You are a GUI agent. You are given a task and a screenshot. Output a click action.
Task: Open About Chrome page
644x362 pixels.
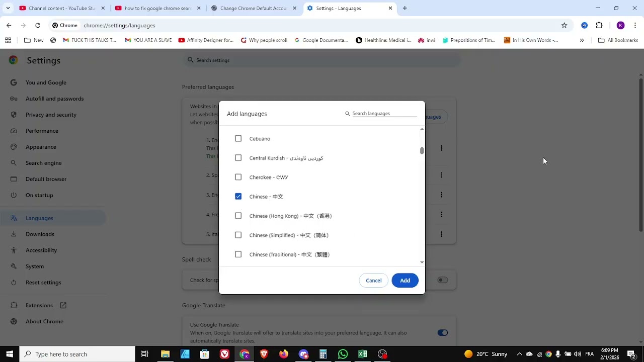pos(44,322)
